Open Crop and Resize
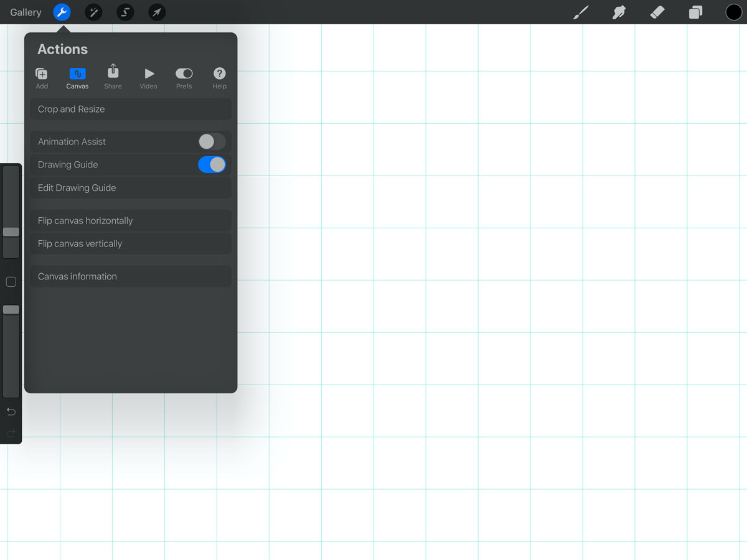This screenshot has width=747, height=560. coord(130,108)
